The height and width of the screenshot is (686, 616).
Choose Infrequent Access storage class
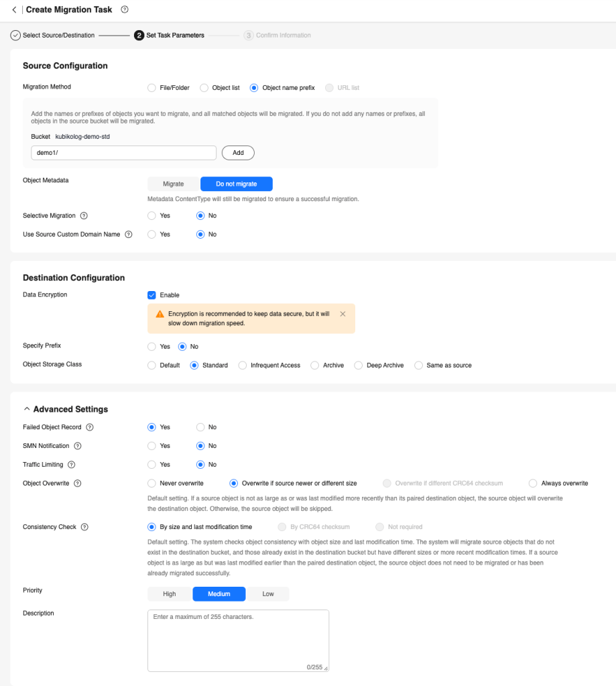coord(243,365)
